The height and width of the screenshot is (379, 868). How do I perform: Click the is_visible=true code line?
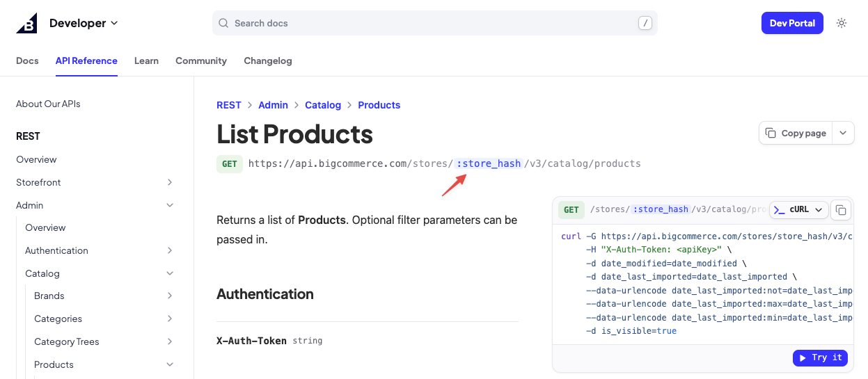631,331
